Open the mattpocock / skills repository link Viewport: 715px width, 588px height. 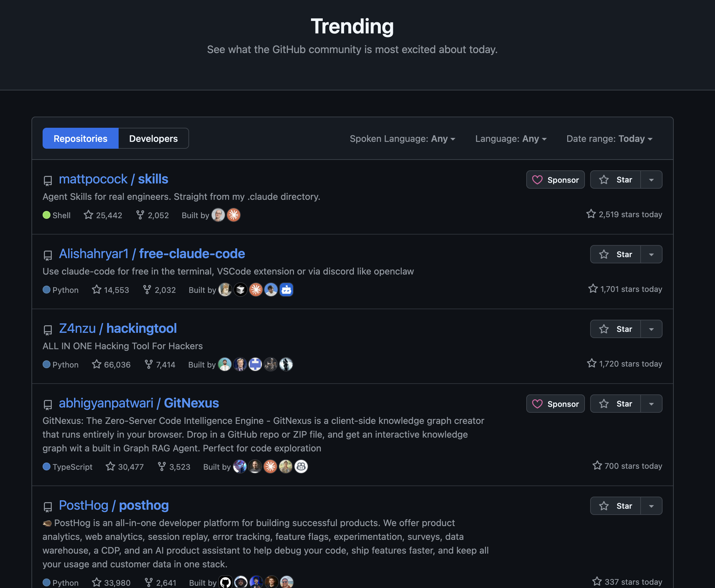coord(113,179)
